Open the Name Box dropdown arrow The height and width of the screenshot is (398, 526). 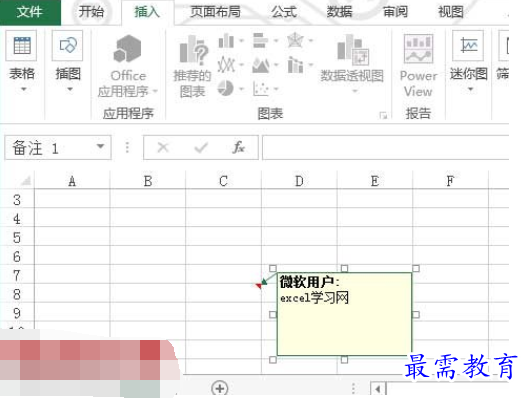pyautogui.click(x=100, y=147)
